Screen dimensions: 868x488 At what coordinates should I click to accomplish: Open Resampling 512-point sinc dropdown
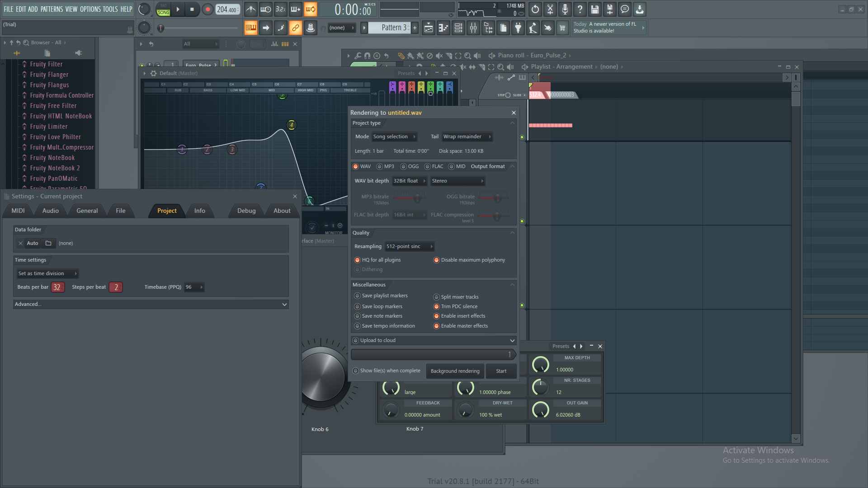coord(410,246)
